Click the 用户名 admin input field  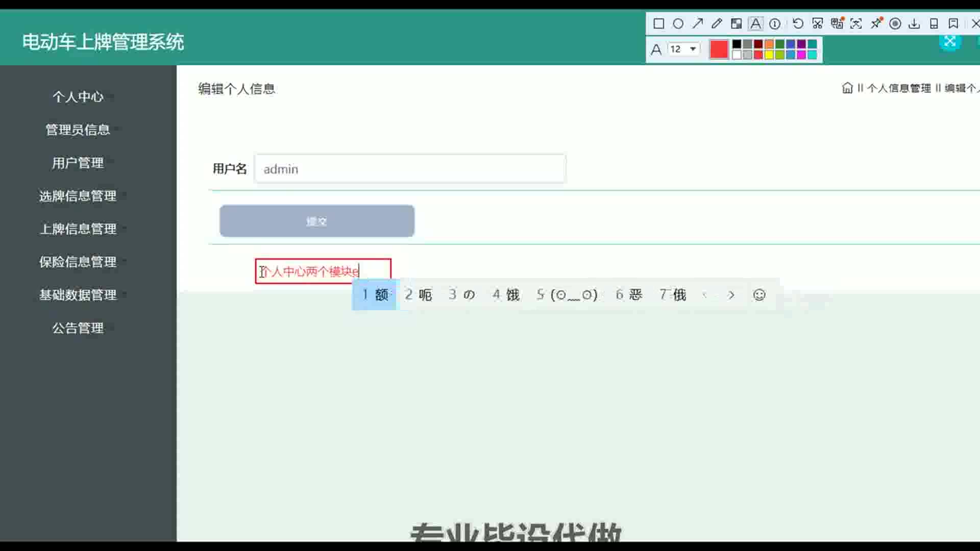point(409,169)
